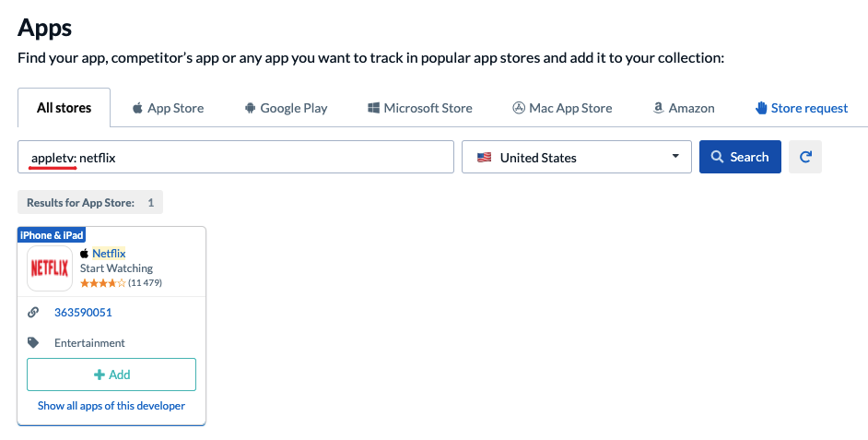
Task: Click the hand icon in Store request
Action: (x=761, y=108)
